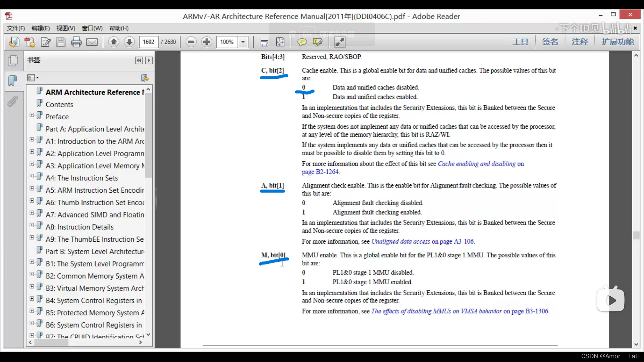Expand the Preface bookmark
This screenshot has width=644, height=362.
(x=32, y=115)
